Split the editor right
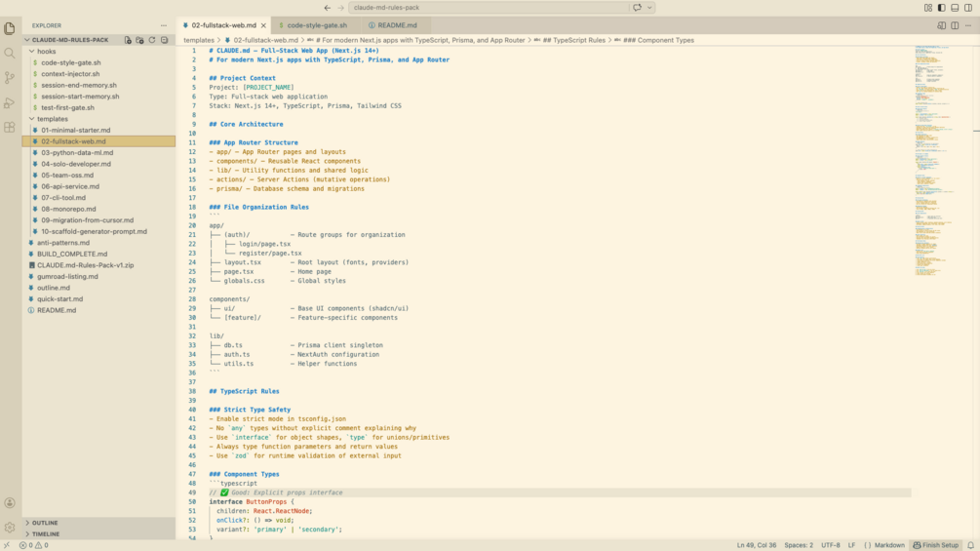The height and width of the screenshot is (551, 980). tap(955, 25)
